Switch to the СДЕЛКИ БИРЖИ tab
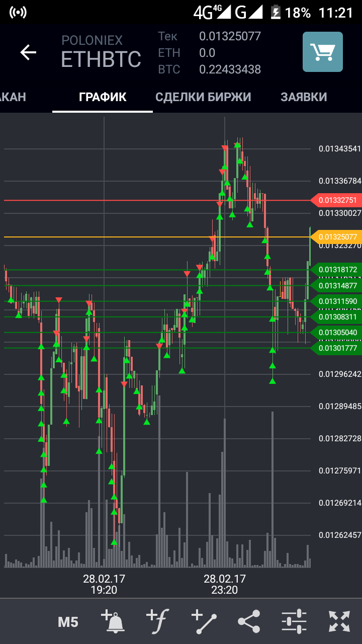362x644 pixels. pos(203,97)
